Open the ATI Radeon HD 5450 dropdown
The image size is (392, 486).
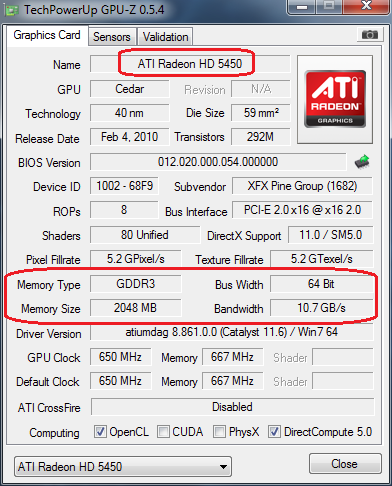pos(123,466)
